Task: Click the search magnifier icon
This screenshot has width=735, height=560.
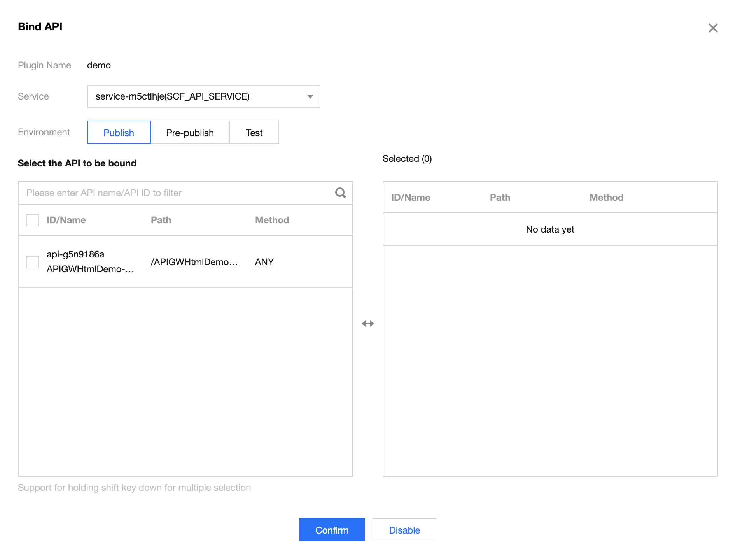Action: pyautogui.click(x=340, y=193)
